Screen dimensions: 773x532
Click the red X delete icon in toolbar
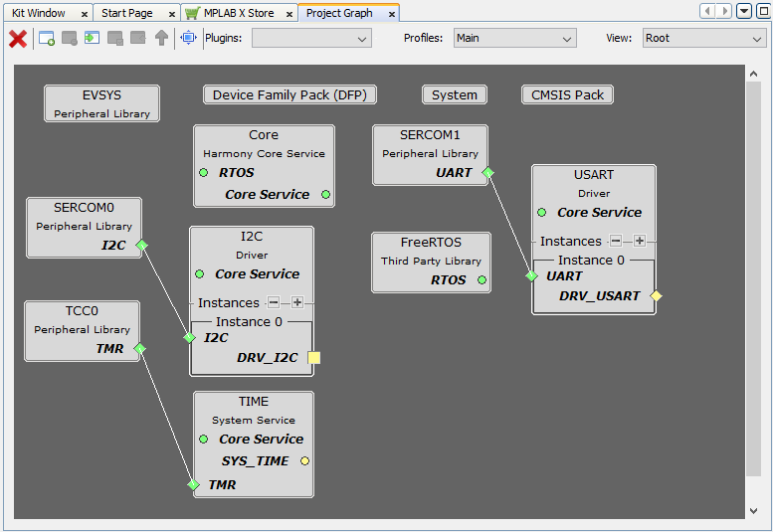click(x=18, y=39)
